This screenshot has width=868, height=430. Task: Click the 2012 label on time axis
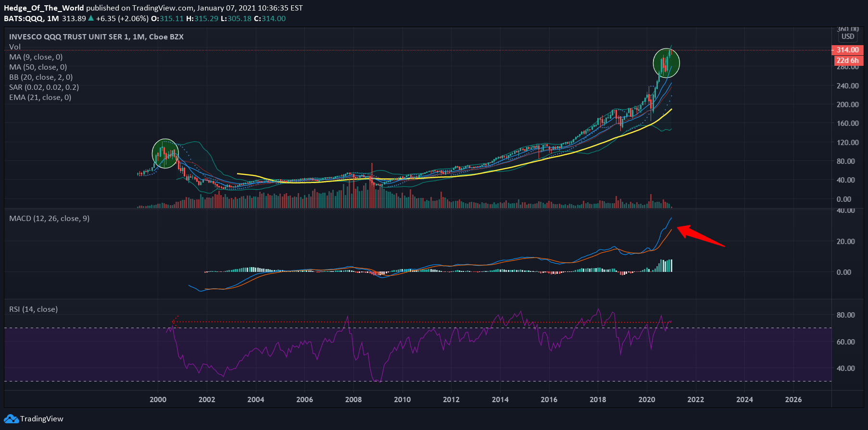point(451,400)
